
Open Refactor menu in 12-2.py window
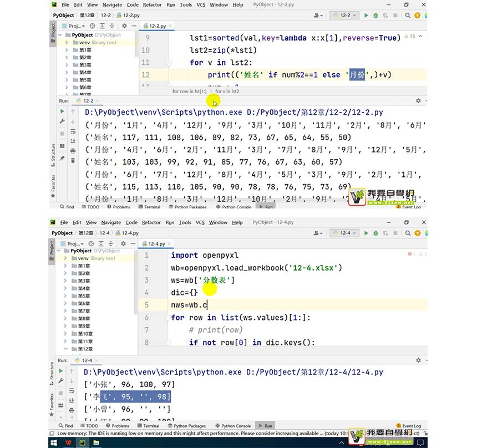tap(152, 4)
